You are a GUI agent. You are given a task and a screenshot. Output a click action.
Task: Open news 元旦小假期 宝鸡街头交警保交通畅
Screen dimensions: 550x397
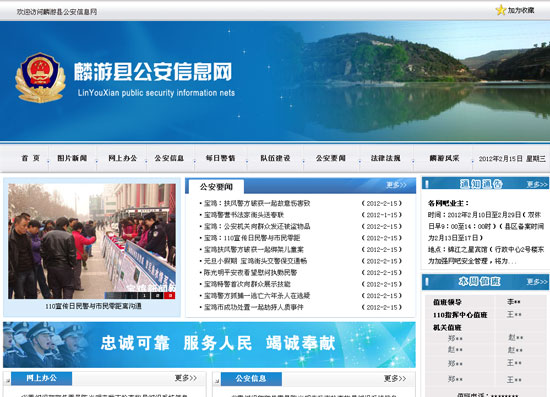(255, 261)
